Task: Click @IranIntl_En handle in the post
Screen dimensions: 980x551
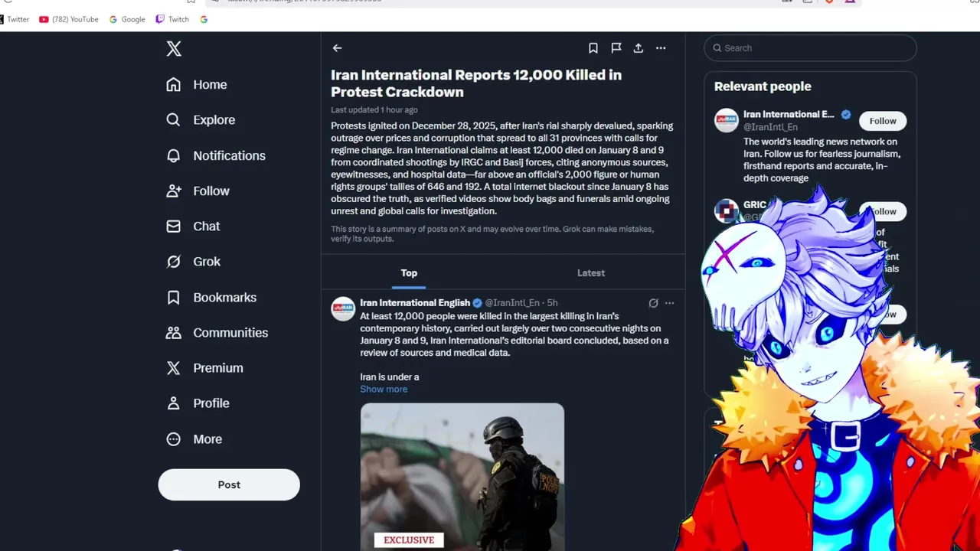Action: [x=512, y=303]
